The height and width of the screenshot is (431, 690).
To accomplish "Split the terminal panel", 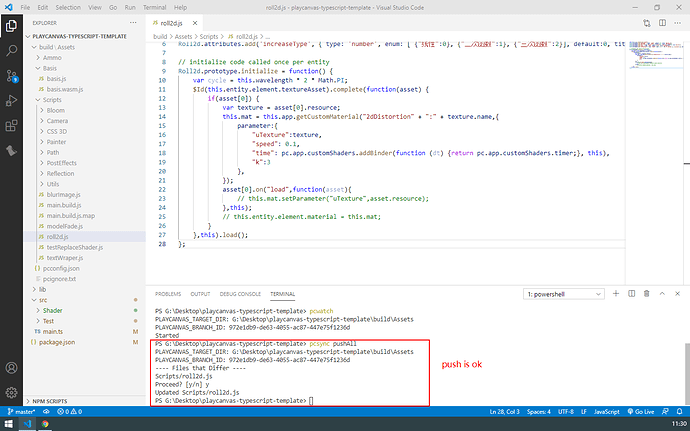I will click(x=631, y=294).
